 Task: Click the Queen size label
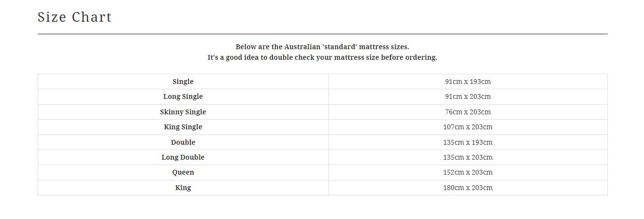(x=183, y=172)
